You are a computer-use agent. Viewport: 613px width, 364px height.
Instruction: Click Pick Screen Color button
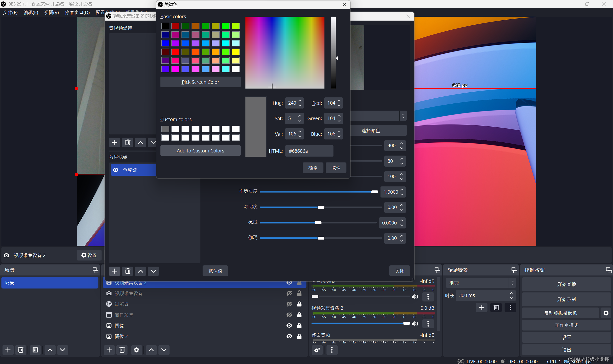200,82
